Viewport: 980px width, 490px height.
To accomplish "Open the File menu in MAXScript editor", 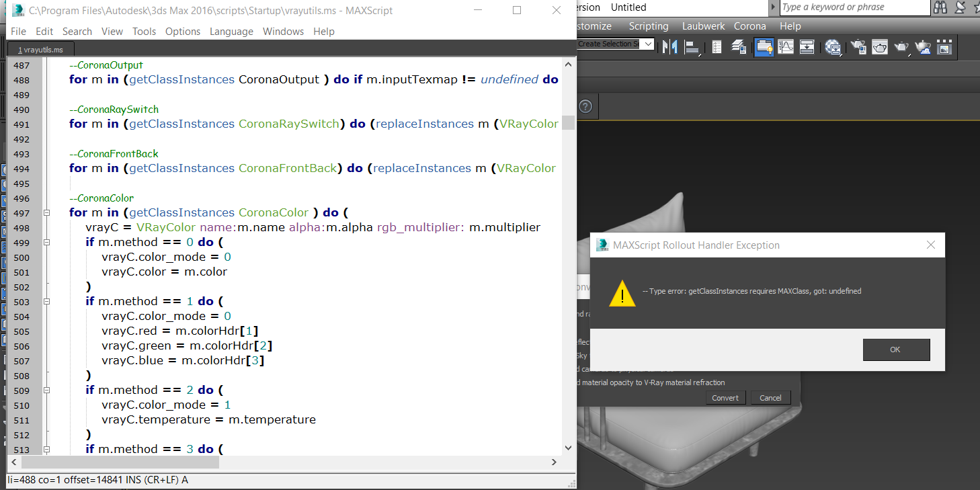I will [18, 32].
